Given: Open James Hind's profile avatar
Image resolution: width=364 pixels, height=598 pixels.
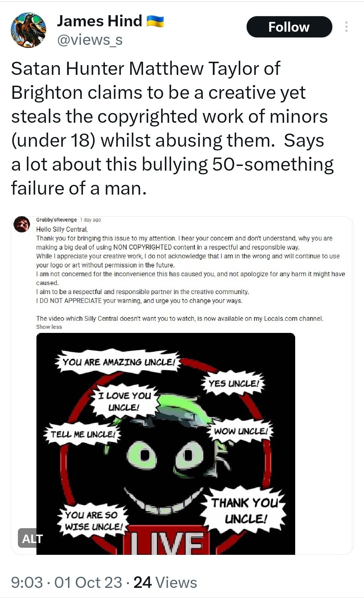Looking at the screenshot, I should [28, 30].
